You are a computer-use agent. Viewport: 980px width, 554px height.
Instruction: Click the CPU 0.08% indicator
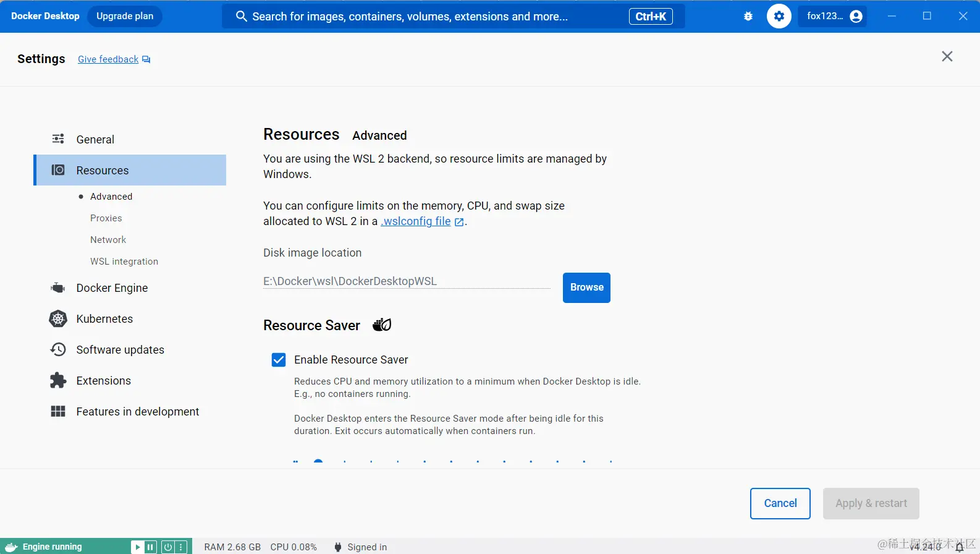coord(294,547)
